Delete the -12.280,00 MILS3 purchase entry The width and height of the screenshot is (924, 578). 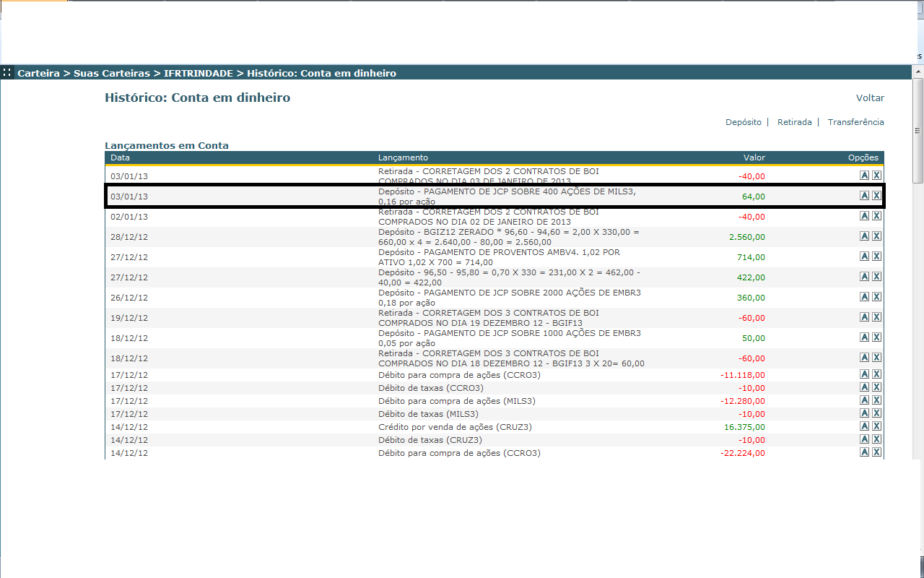(x=876, y=400)
